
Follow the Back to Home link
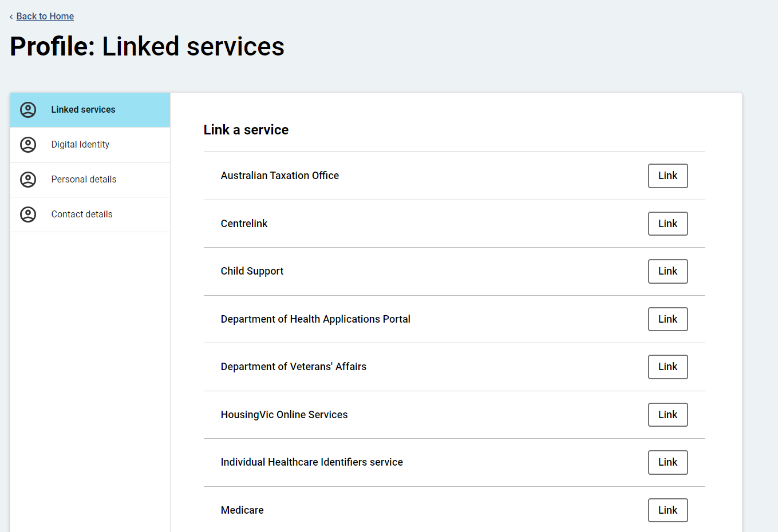point(45,17)
